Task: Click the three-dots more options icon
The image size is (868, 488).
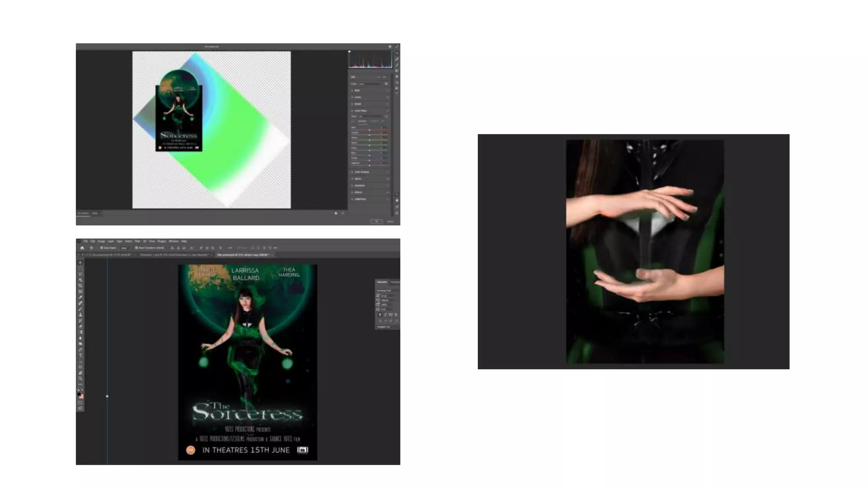Action: click(x=230, y=248)
